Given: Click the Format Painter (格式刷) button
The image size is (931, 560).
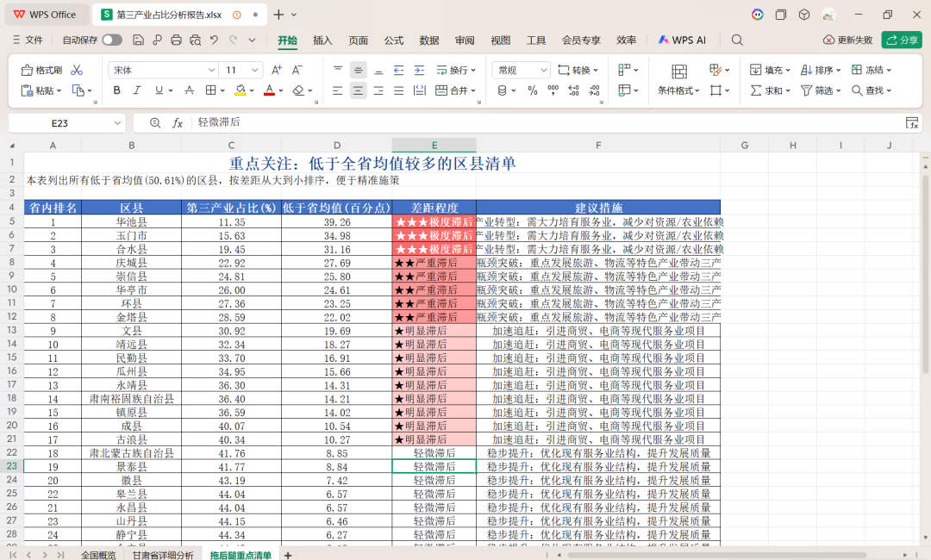Looking at the screenshot, I should [41, 70].
